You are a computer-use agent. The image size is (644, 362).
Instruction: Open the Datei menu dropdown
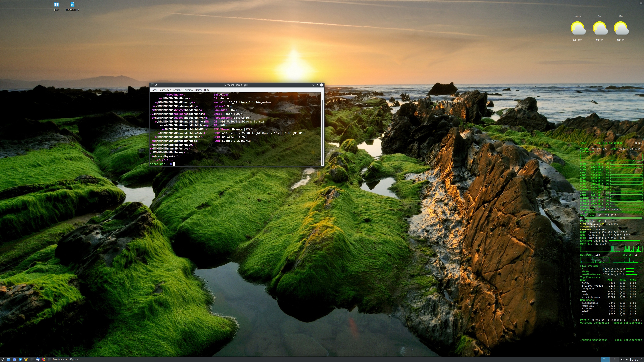pyautogui.click(x=153, y=90)
